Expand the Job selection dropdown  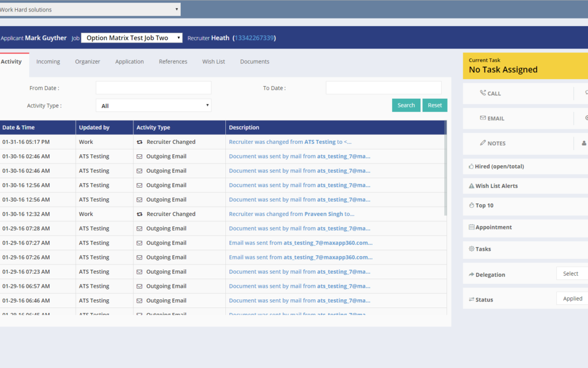point(132,38)
